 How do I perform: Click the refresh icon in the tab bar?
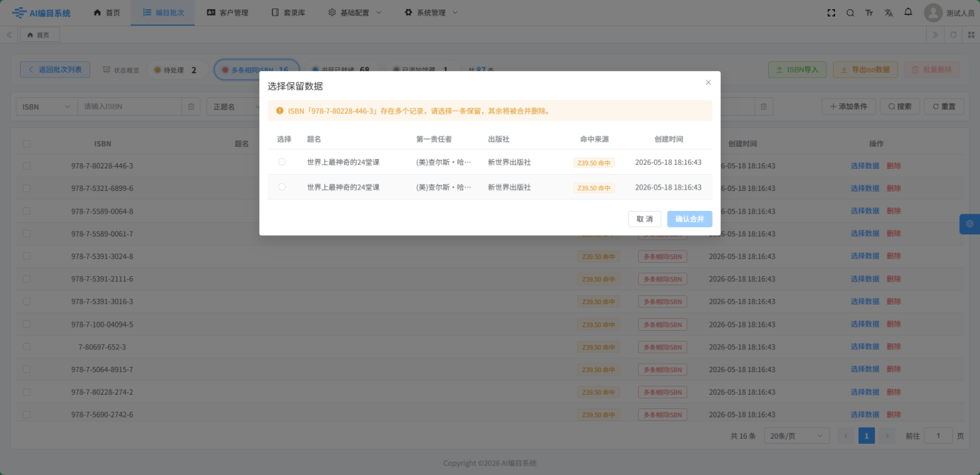point(953,35)
